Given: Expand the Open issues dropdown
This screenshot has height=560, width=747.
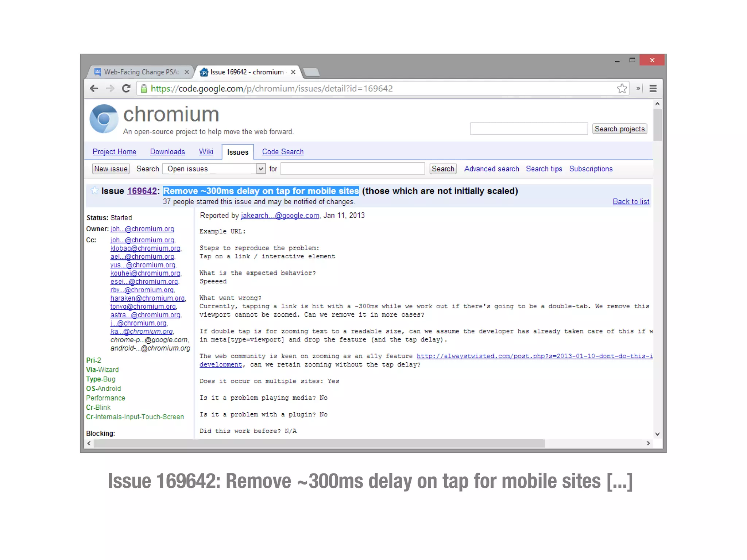Looking at the screenshot, I should coord(214,169).
